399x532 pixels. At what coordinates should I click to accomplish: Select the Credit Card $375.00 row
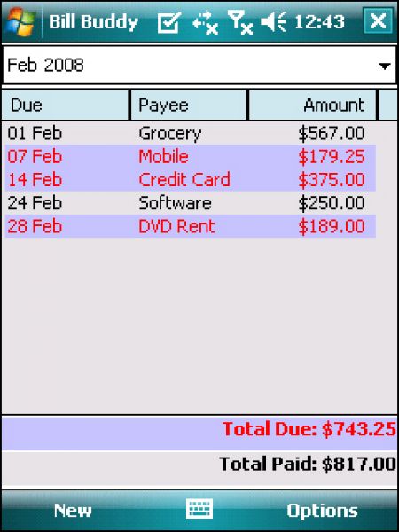point(191,180)
